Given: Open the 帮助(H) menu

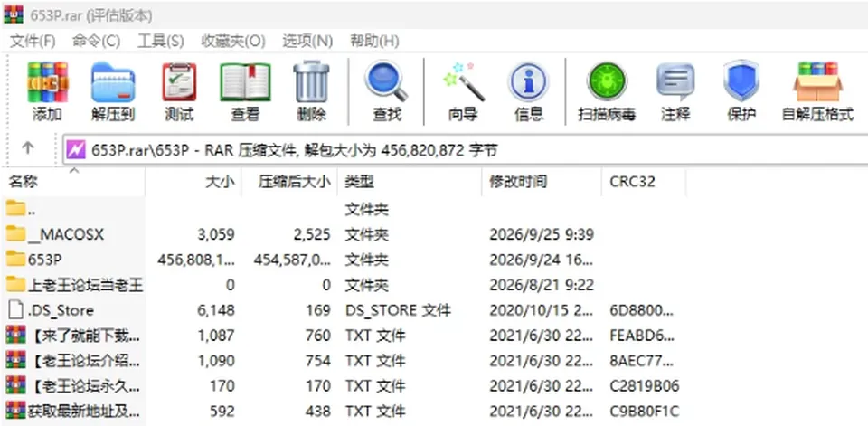Looking at the screenshot, I should pyautogui.click(x=374, y=41).
